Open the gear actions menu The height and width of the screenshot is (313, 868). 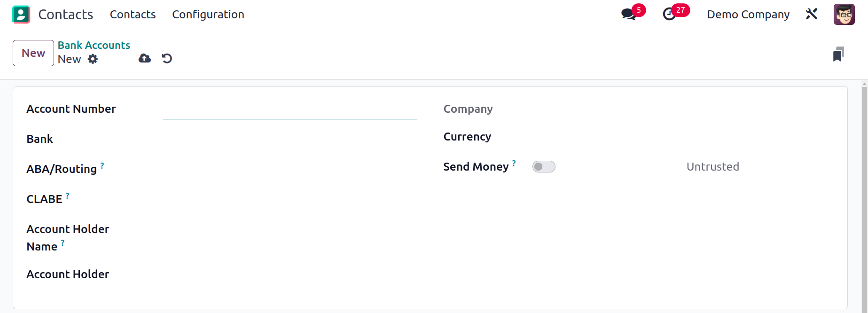93,59
